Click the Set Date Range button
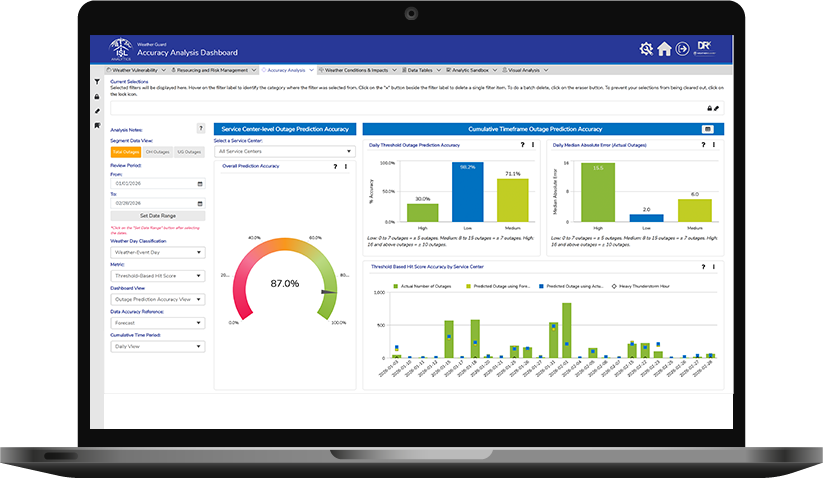The height and width of the screenshot is (478, 823). 157,216
